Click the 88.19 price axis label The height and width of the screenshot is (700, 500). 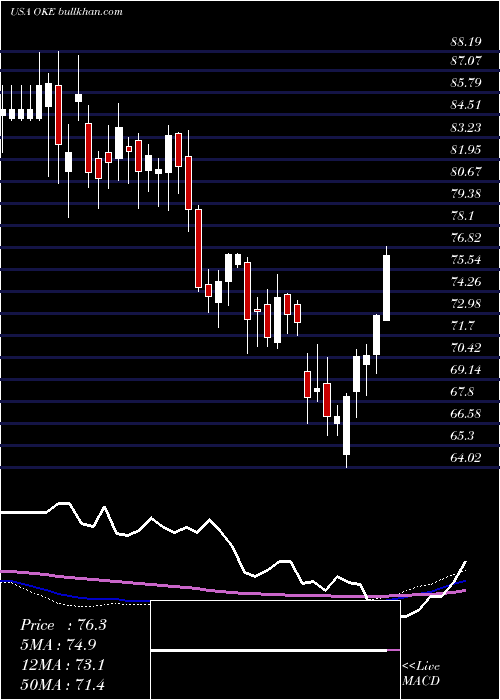466,42
